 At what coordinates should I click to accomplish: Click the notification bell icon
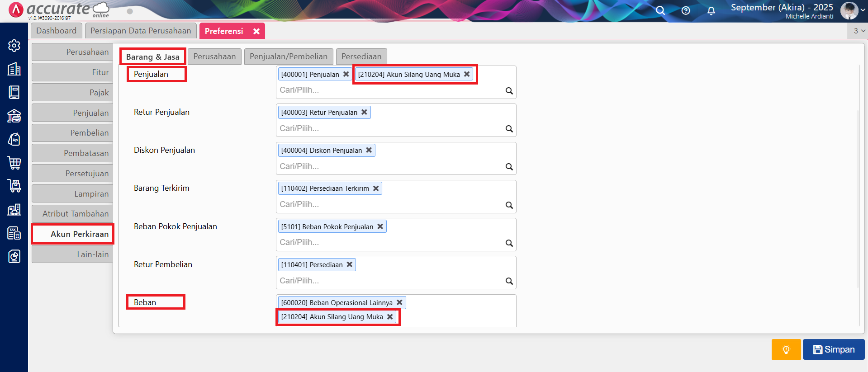[711, 11]
